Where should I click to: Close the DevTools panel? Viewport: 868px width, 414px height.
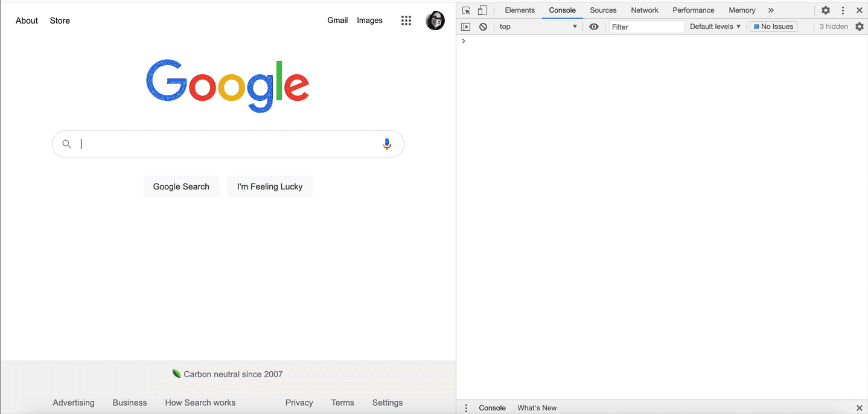click(x=860, y=10)
